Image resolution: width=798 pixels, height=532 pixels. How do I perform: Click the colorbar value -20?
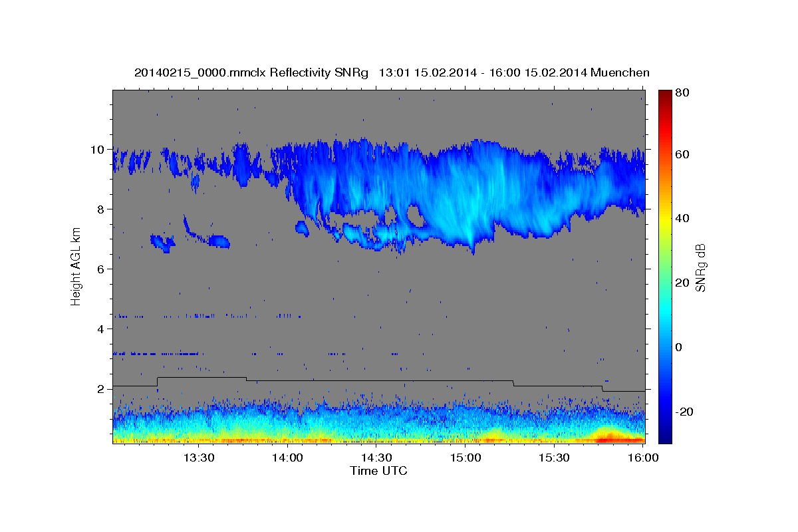coord(684,412)
